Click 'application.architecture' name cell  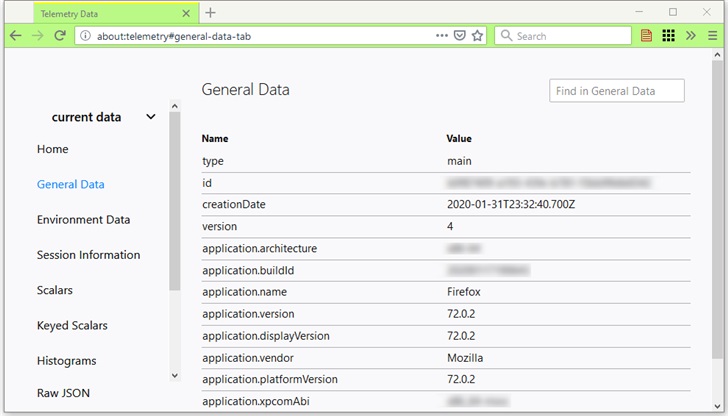click(x=260, y=248)
